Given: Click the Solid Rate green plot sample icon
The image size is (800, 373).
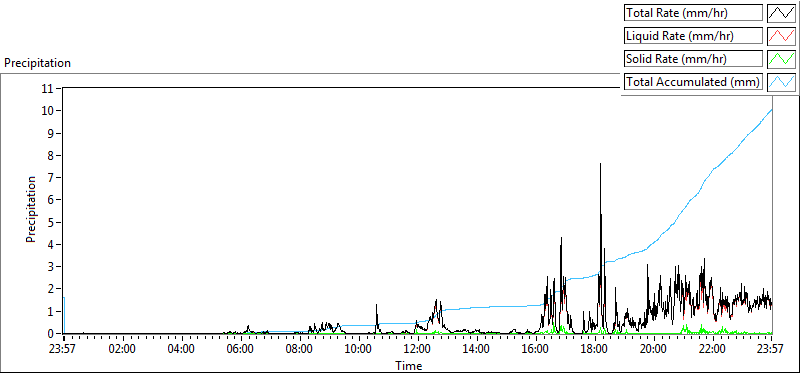Looking at the screenshot, I should tap(781, 59).
